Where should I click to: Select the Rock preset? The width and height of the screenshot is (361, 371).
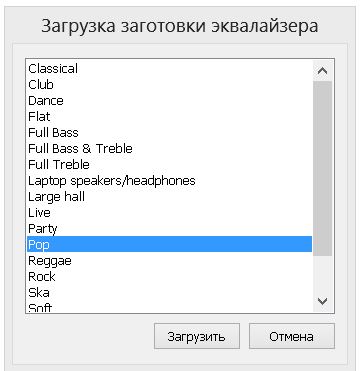point(169,276)
